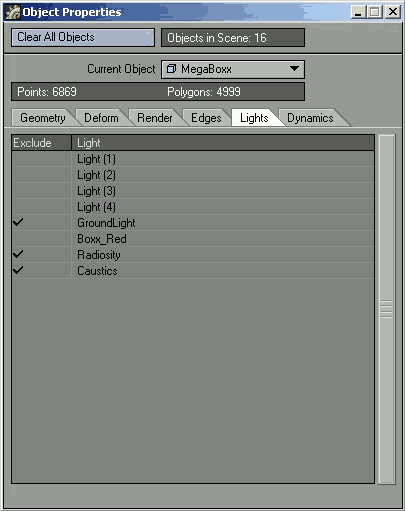The image size is (405, 511).
Task: Open the Render tab
Action: (x=154, y=118)
